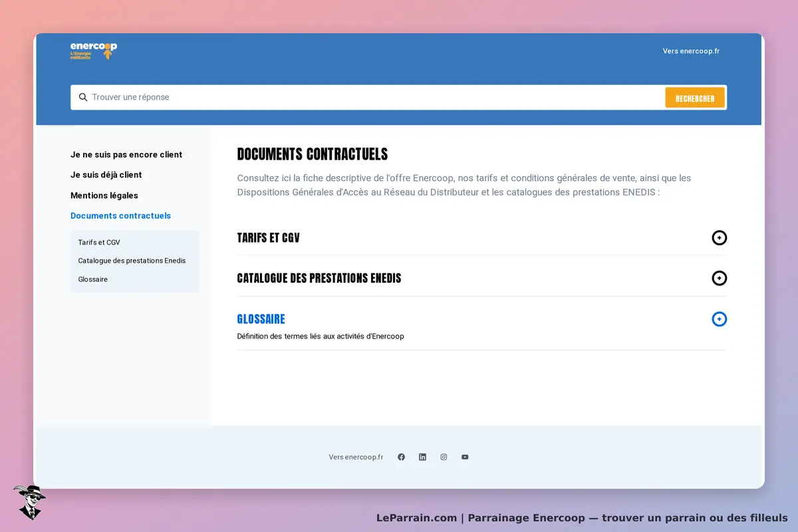
Task: Click the Rechercher button
Action: (695, 98)
